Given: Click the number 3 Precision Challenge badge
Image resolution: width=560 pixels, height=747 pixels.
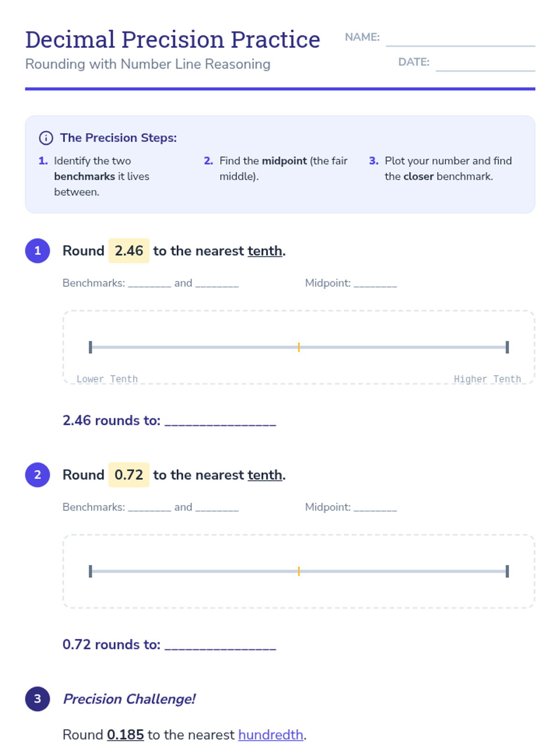Looking at the screenshot, I should [x=38, y=699].
